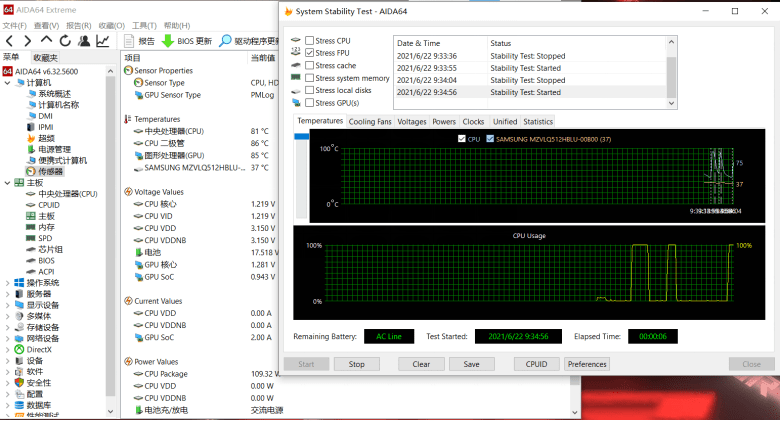Expand the 存储设备 tree node
This screenshot has height=421, width=780.
[x=7, y=327]
